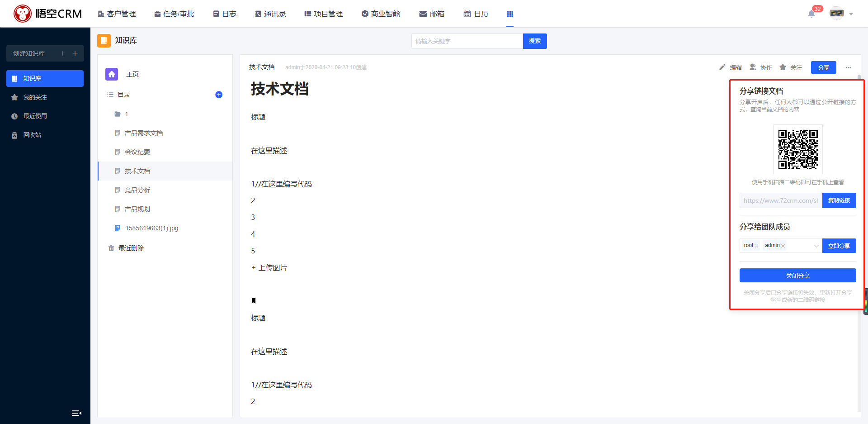The width and height of the screenshot is (868, 424).
Task: Focus the keyword search field
Action: pyautogui.click(x=467, y=41)
